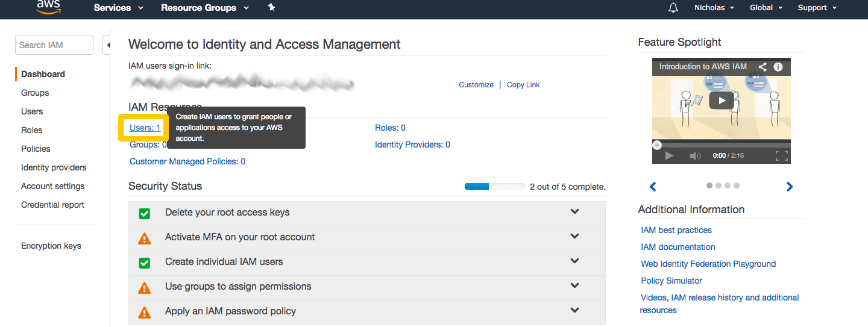The width and height of the screenshot is (868, 327).
Task: Click the Security Status progress bar
Action: point(494,187)
